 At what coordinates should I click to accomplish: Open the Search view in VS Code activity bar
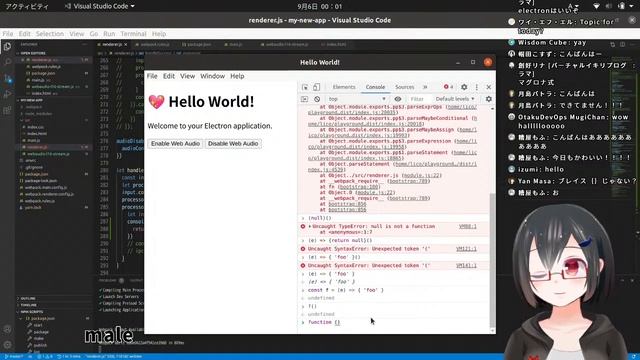click(x=7, y=62)
